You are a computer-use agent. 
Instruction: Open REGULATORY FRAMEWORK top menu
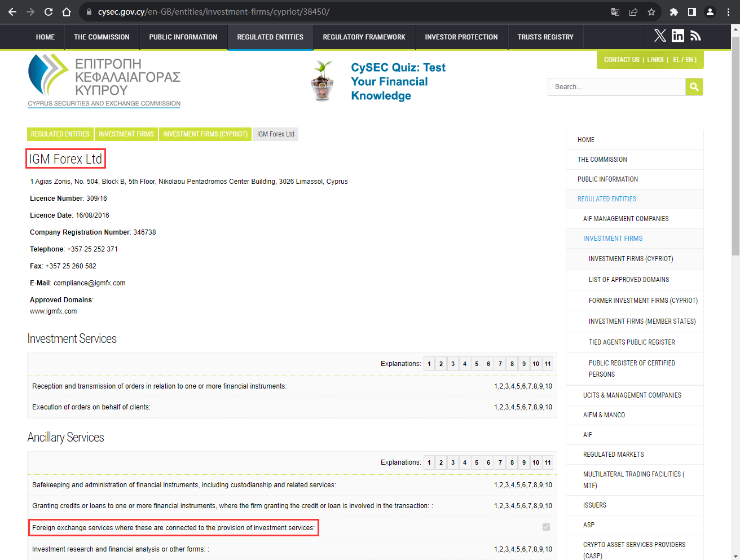click(364, 37)
